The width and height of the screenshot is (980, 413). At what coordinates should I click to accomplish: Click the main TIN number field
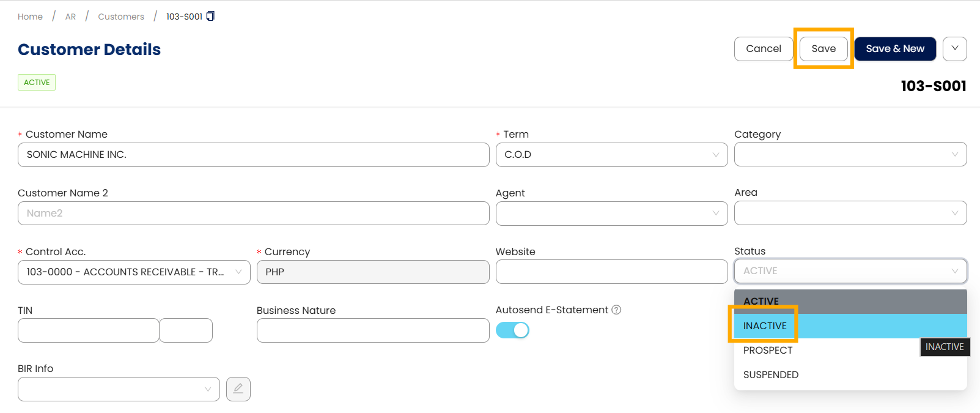point(89,330)
